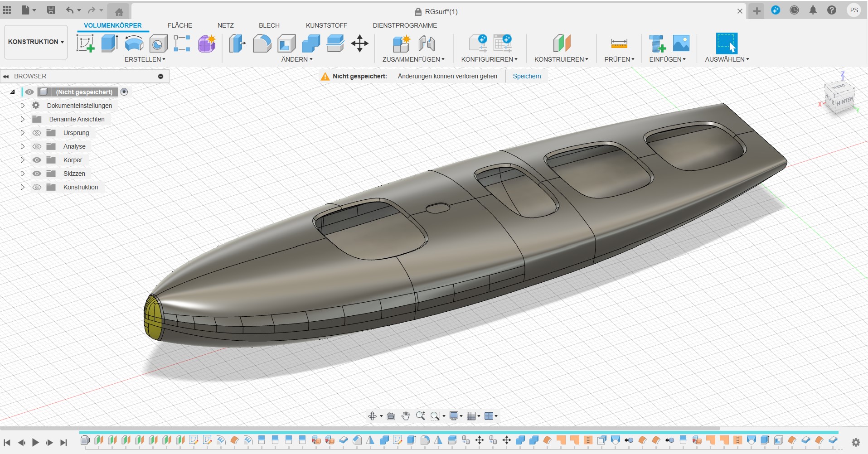
Task: Show the Ursprung folder with eye icon
Action: coord(37,133)
